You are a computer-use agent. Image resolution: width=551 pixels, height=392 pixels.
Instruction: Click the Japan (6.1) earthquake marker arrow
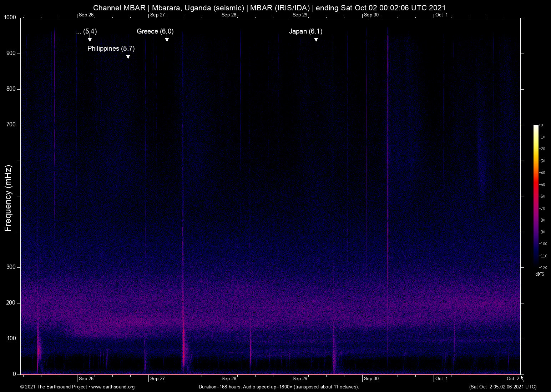point(316,39)
